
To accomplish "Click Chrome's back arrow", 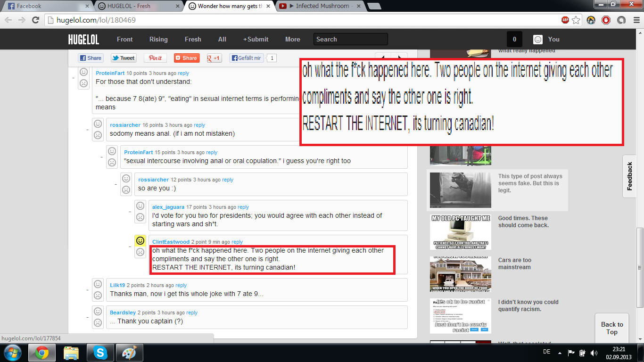I will click(x=8, y=20).
